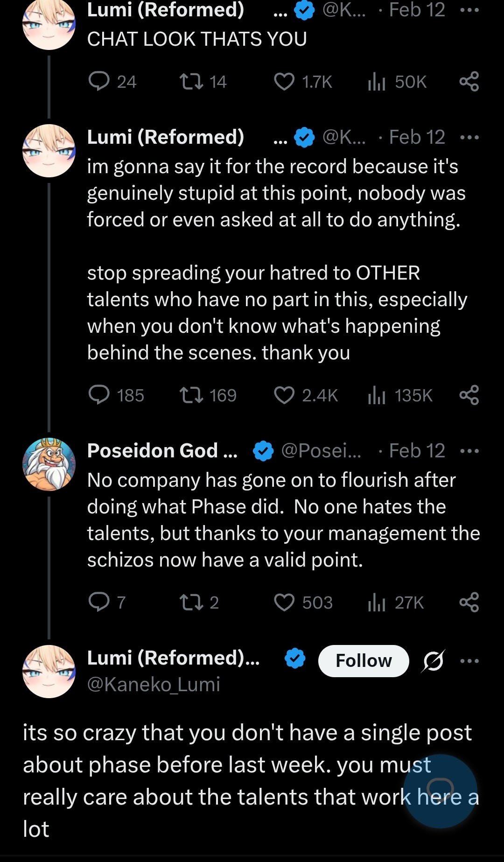Reply to the 'CHAT LOOK THATS YOU' post
The height and width of the screenshot is (862, 504).
(x=99, y=82)
